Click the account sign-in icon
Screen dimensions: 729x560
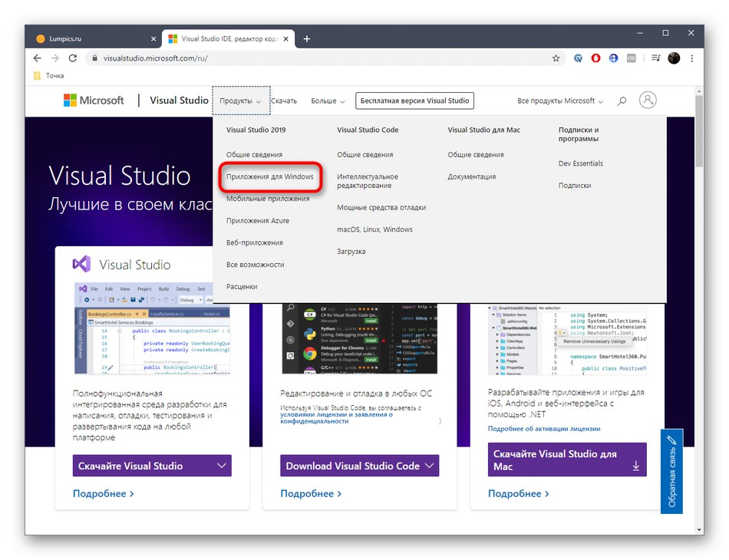(648, 100)
